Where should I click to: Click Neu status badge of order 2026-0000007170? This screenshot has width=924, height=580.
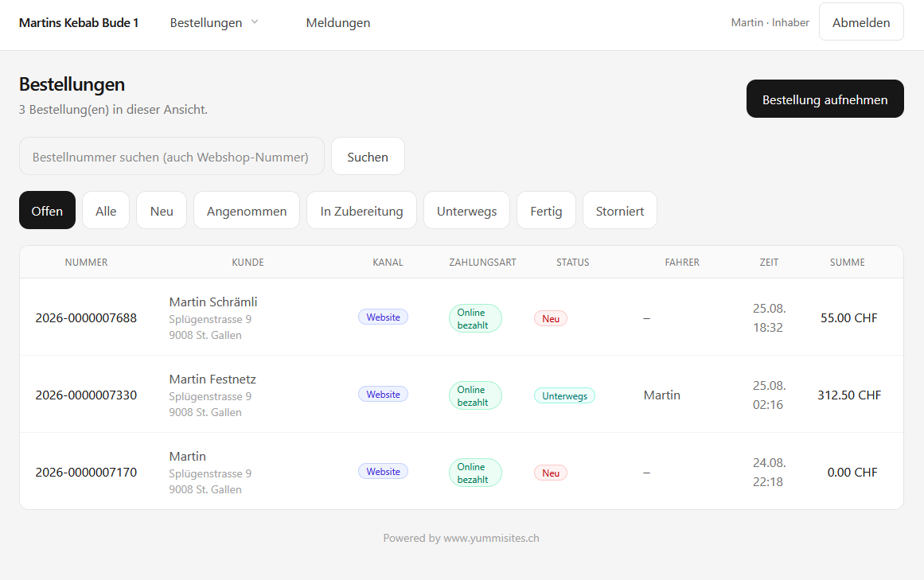[x=551, y=473]
